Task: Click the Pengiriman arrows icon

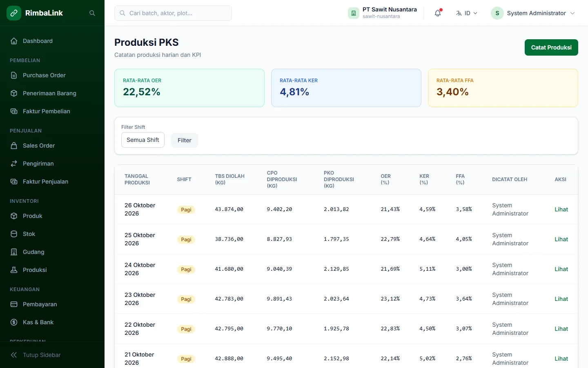Action: pos(14,164)
